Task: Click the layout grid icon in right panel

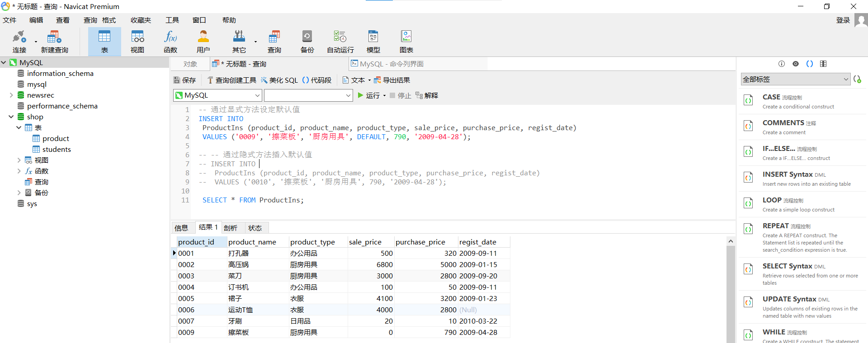Action: tap(823, 64)
